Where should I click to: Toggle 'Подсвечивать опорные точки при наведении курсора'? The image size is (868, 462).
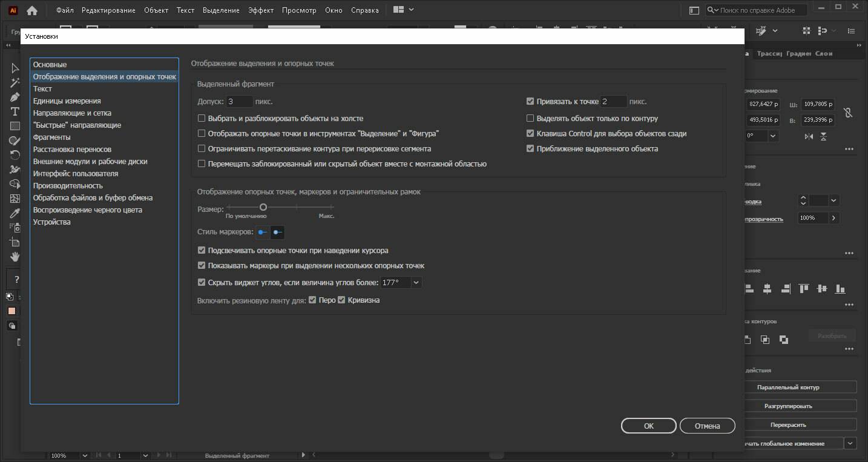(202, 250)
